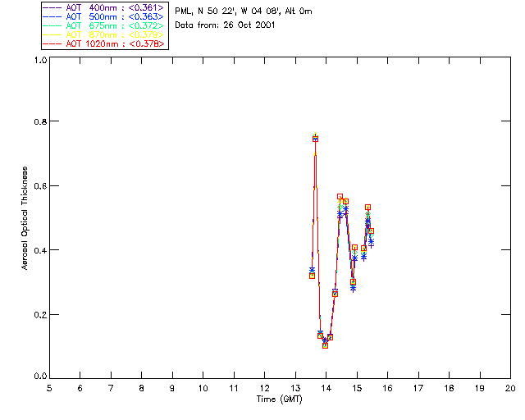
Task: Click the red dashed 1020nm legend line sample
Action: (x=52, y=44)
